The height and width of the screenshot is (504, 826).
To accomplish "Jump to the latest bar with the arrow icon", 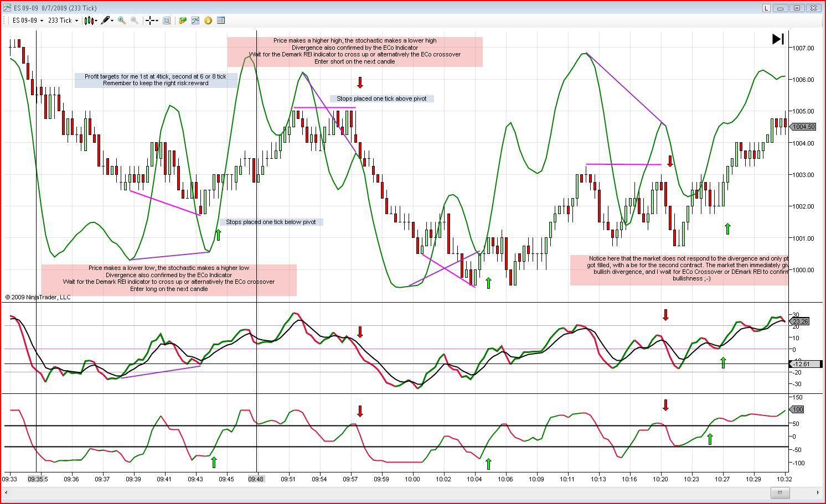I will (778, 39).
